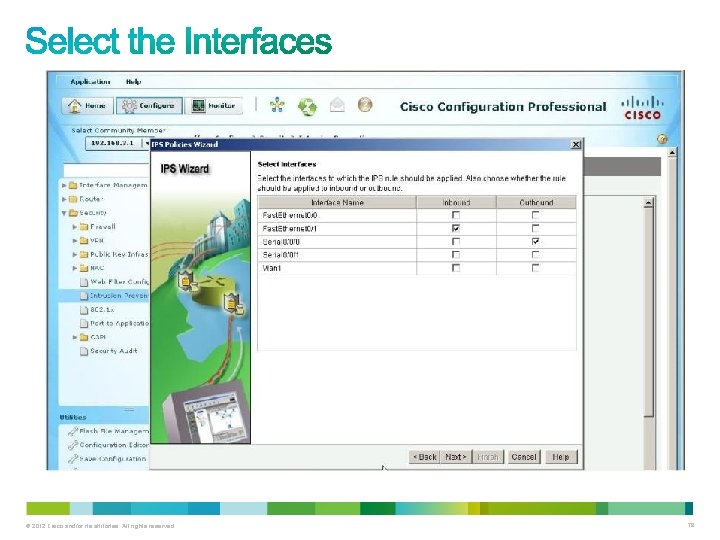Check Inbound for Vlan1

pyautogui.click(x=456, y=268)
